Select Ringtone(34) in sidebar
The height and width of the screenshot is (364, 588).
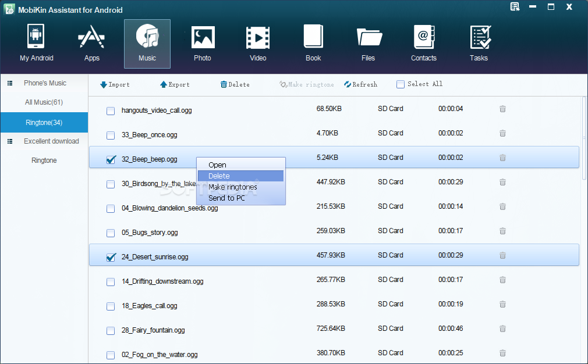click(x=44, y=123)
